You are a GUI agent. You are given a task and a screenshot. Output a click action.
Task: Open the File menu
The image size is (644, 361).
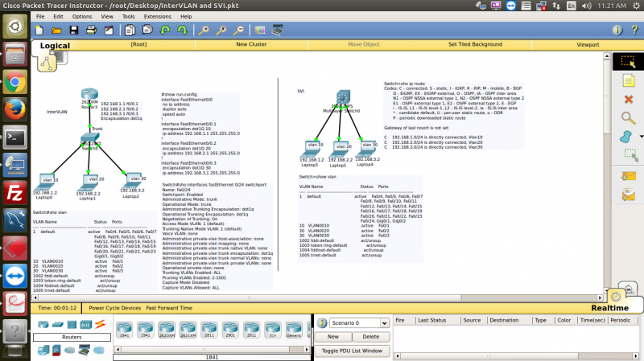40,16
